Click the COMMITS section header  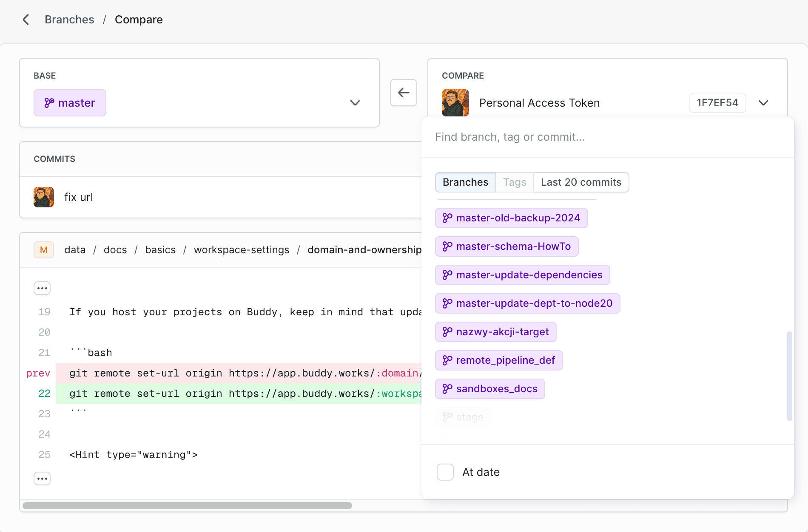pos(54,159)
